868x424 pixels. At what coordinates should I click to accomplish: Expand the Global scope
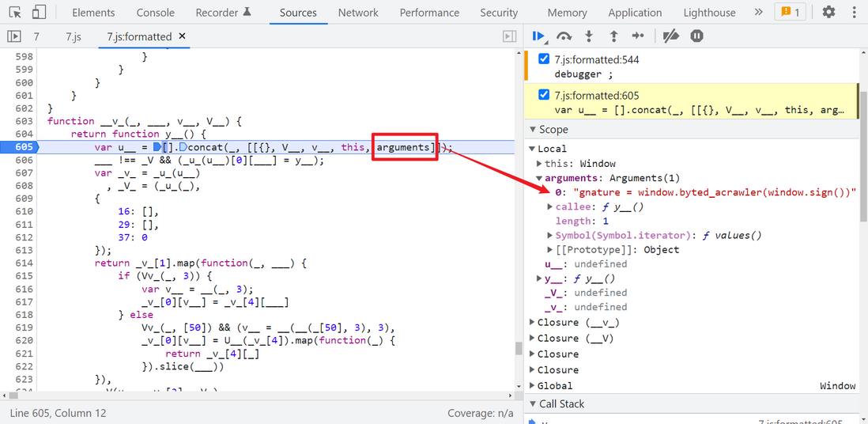(x=532, y=386)
